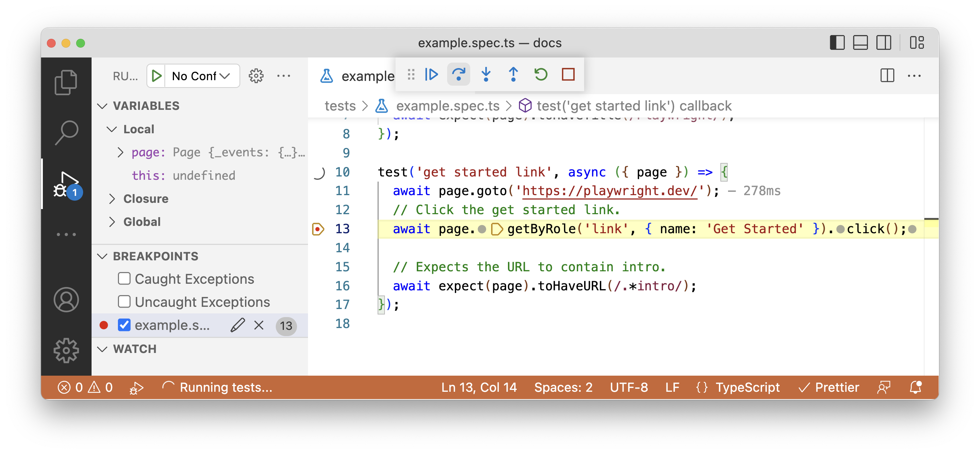Click the Step Over debug icon

[459, 74]
